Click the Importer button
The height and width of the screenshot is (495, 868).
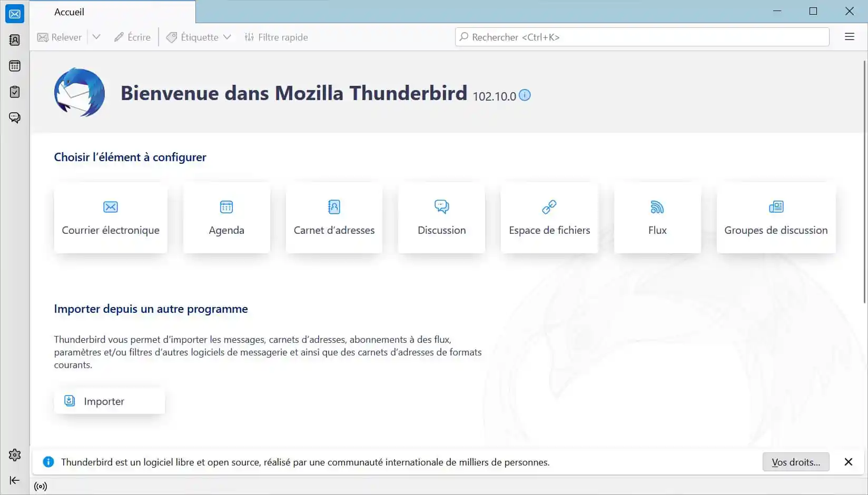coord(110,401)
